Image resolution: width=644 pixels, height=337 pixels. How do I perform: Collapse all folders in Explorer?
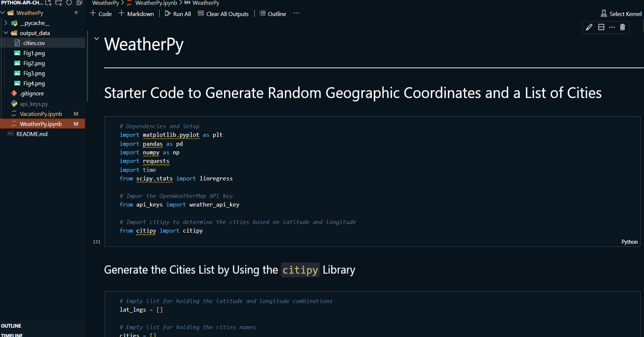click(79, 3)
